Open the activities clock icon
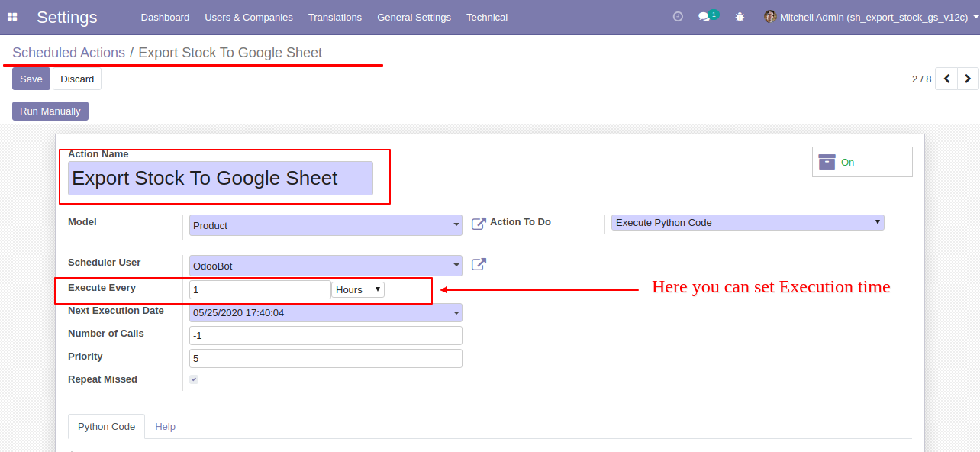Image resolution: width=980 pixels, height=452 pixels. point(678,16)
